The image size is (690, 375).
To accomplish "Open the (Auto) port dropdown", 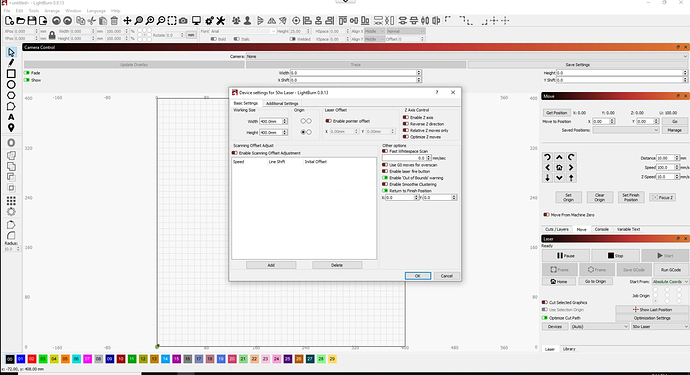I will [x=599, y=327].
